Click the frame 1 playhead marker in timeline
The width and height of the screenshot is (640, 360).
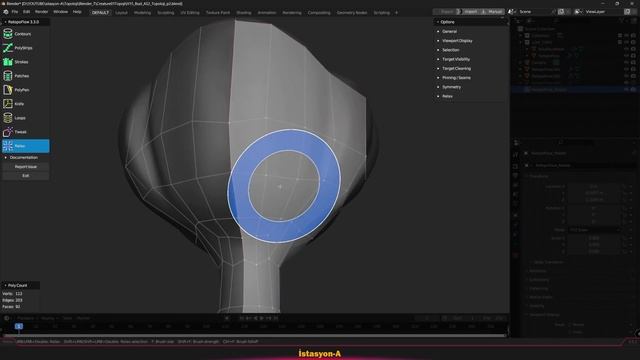(x=19, y=326)
